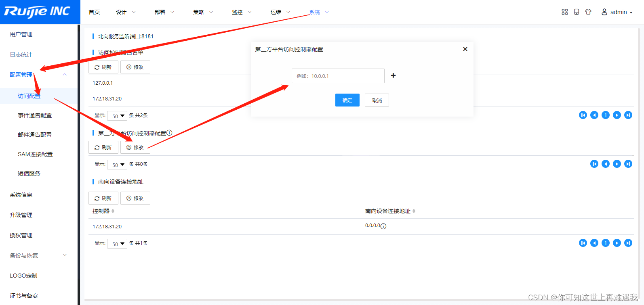Screen dimensions: 644x305
Task: Open 系统信息 in sidebar
Action: [21, 195]
